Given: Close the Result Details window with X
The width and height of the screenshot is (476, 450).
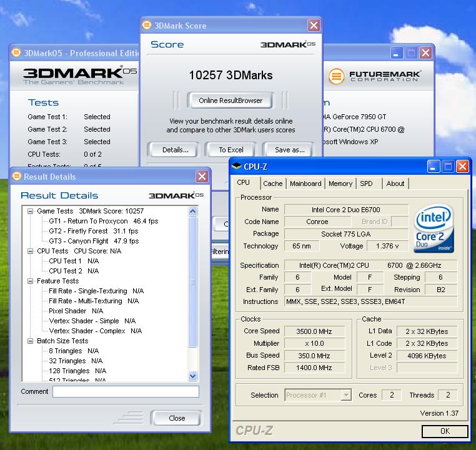Looking at the screenshot, I should (202, 176).
